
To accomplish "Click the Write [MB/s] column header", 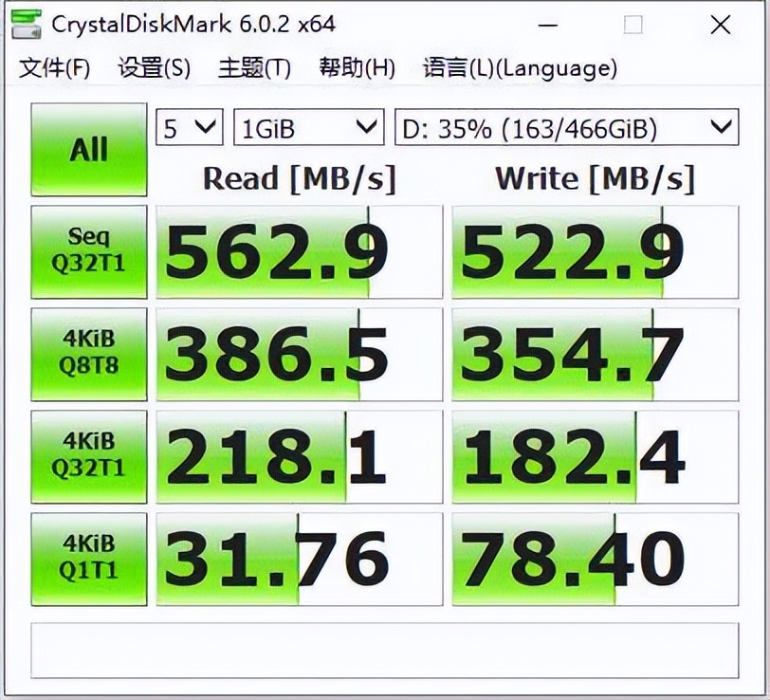I will click(596, 178).
